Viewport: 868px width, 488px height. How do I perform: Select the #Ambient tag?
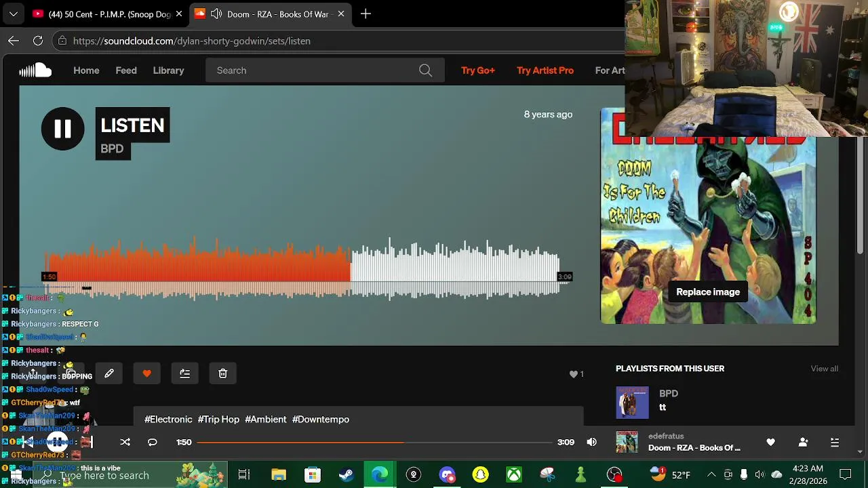(266, 420)
